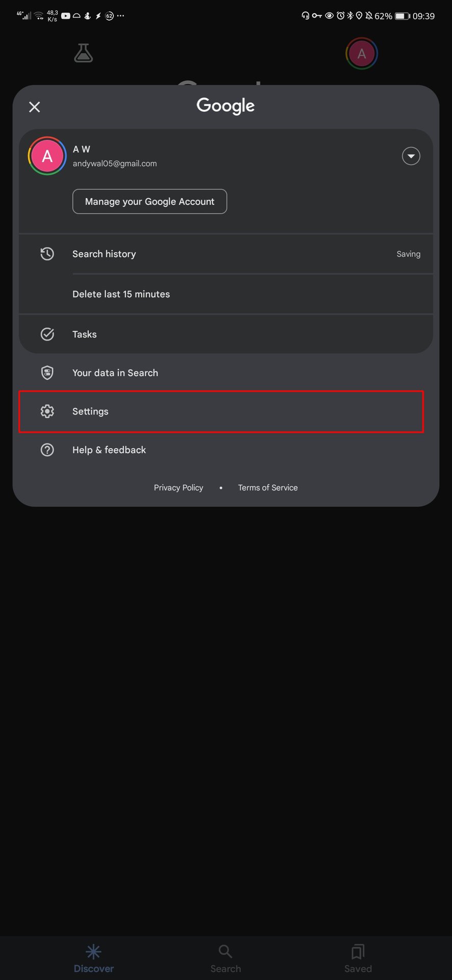Screen dimensions: 452x980
Task: Switch to the Search tab
Action: pos(225,958)
